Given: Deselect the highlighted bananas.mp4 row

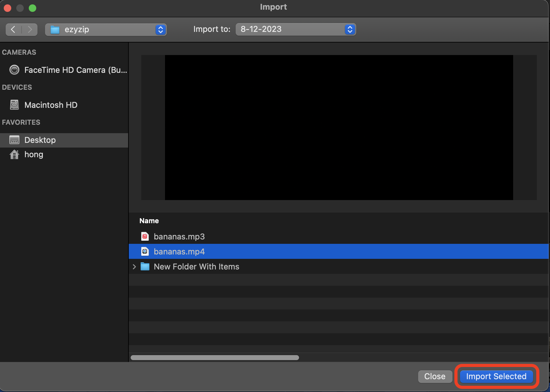Looking at the screenshot, I should coord(179,251).
